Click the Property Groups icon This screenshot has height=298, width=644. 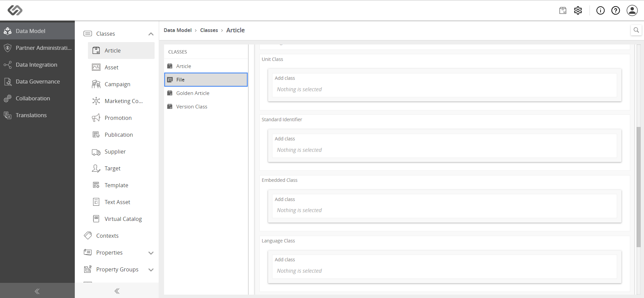point(88,269)
